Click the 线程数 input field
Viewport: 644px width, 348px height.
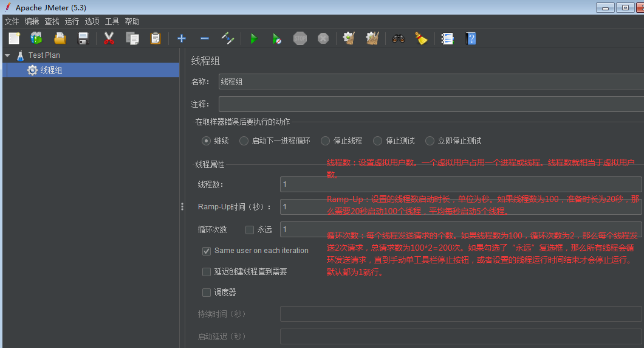(x=461, y=184)
